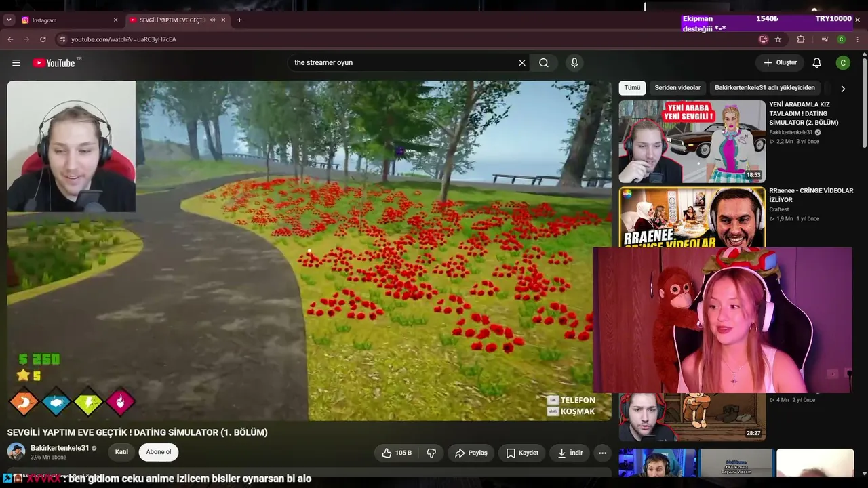Bookmark this page with the star icon
The image size is (868, 488).
778,39
